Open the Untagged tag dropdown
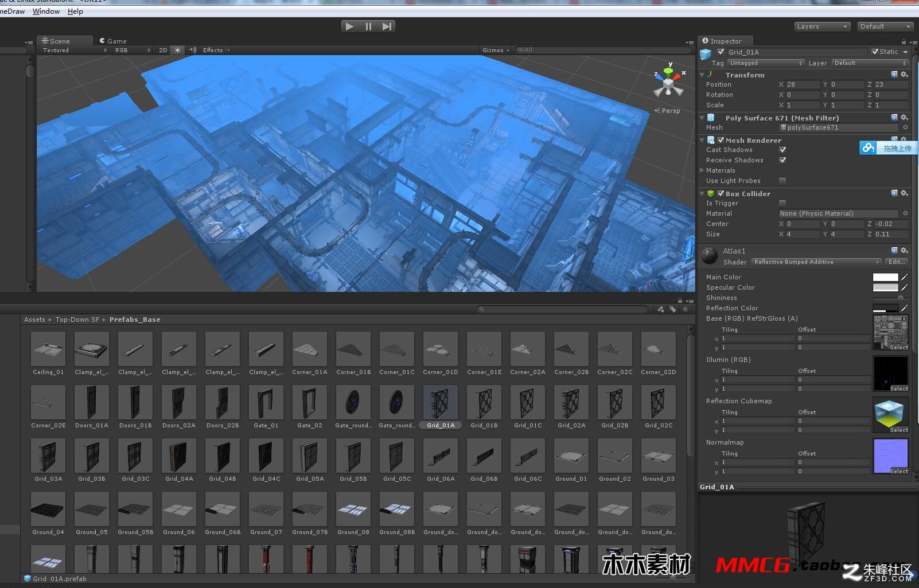919x588 pixels. pyautogui.click(x=766, y=63)
